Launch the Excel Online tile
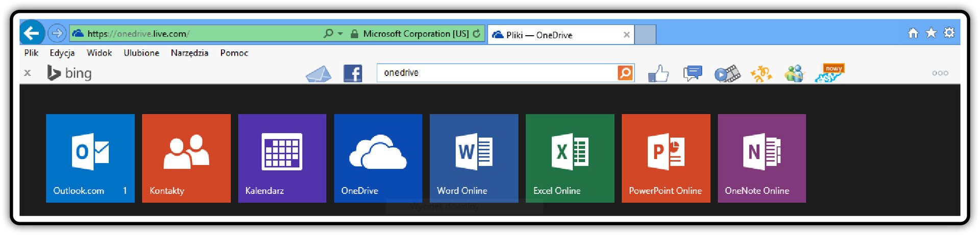Image resolution: width=980 pixels, height=235 pixels. coord(570,159)
